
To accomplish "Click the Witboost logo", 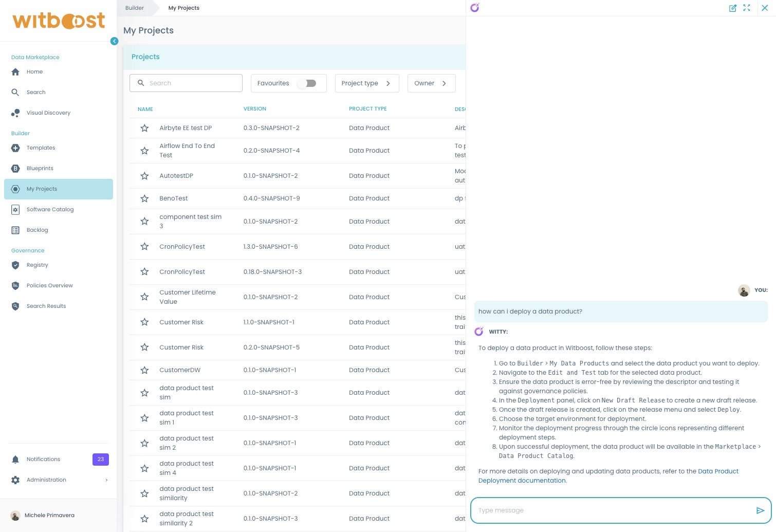I will point(59,21).
